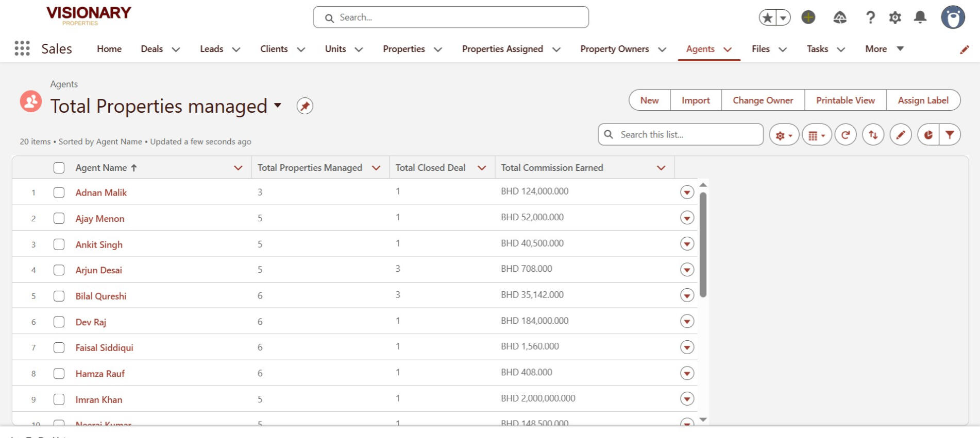Expand the list view name dropdown
This screenshot has width=980, height=438.
point(278,106)
